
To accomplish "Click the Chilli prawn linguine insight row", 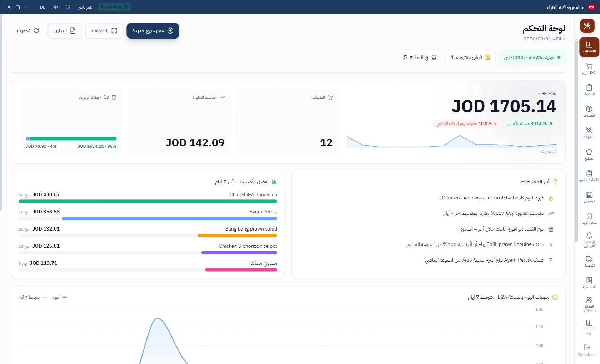I will tap(480, 244).
